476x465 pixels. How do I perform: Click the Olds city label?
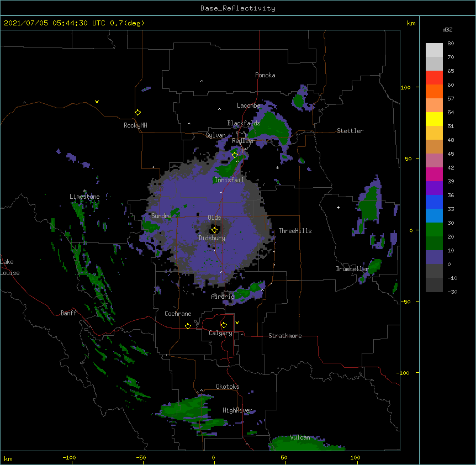click(214, 218)
